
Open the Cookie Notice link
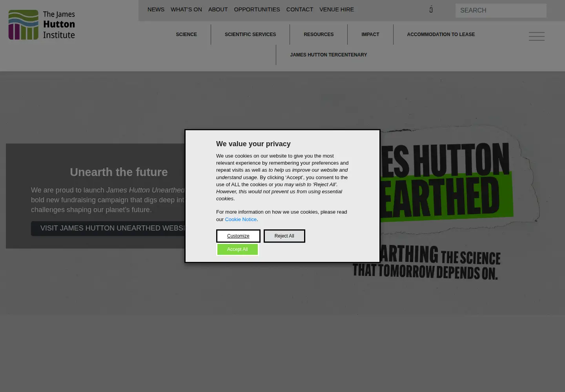coord(241,220)
